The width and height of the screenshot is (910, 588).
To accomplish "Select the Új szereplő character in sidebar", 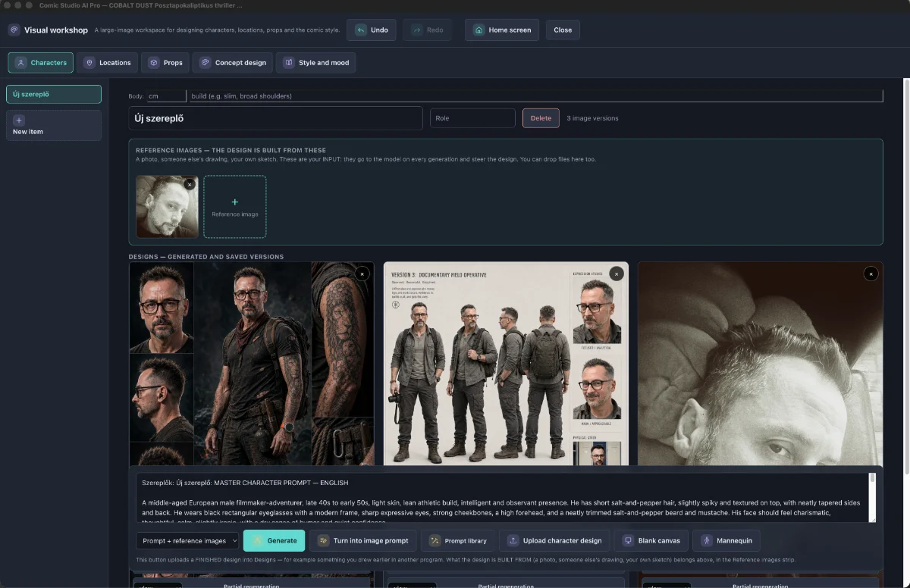I will click(54, 94).
